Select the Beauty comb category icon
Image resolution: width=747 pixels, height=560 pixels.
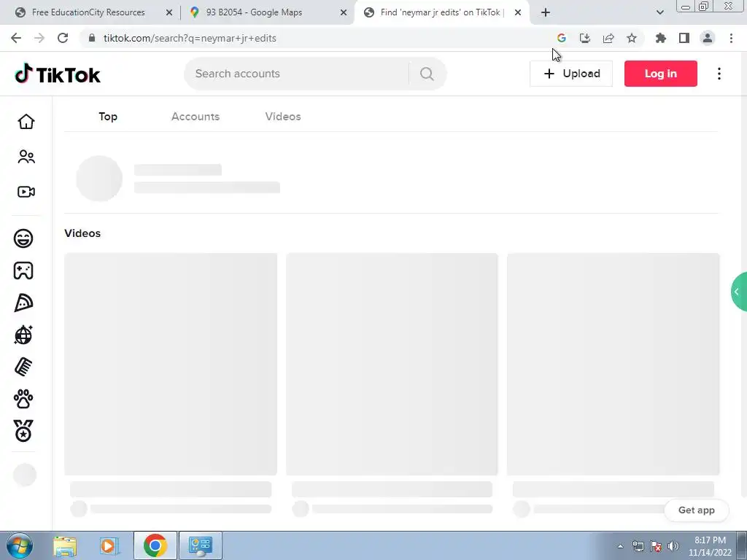(23, 367)
